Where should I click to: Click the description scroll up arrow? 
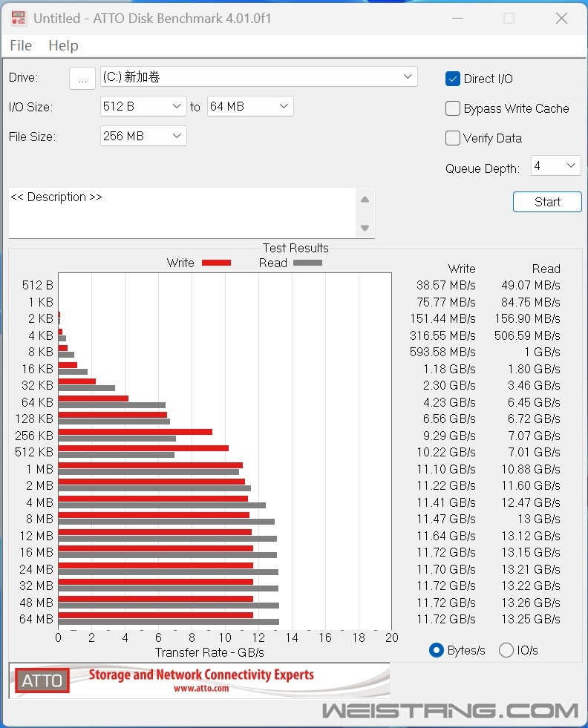click(365, 200)
